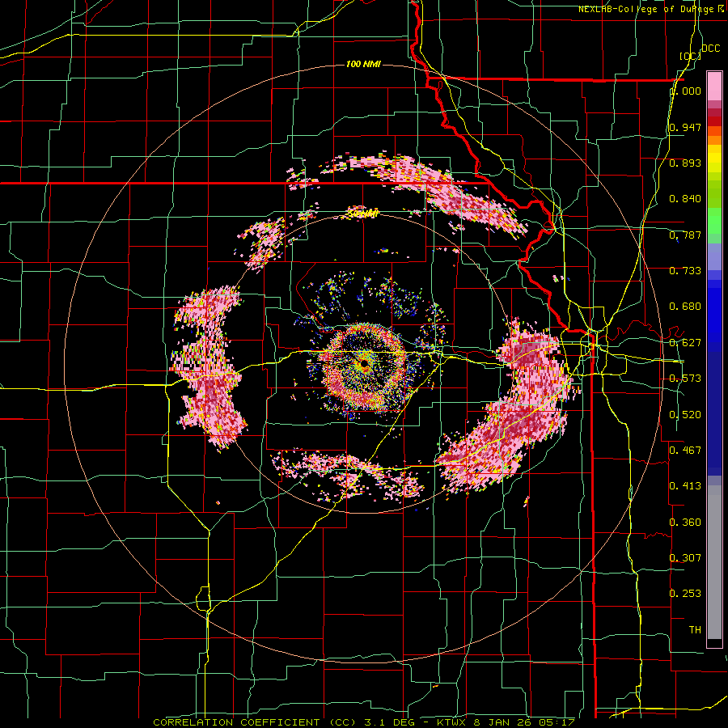
Task: Click the 0.307 legend value
Action: (685, 558)
